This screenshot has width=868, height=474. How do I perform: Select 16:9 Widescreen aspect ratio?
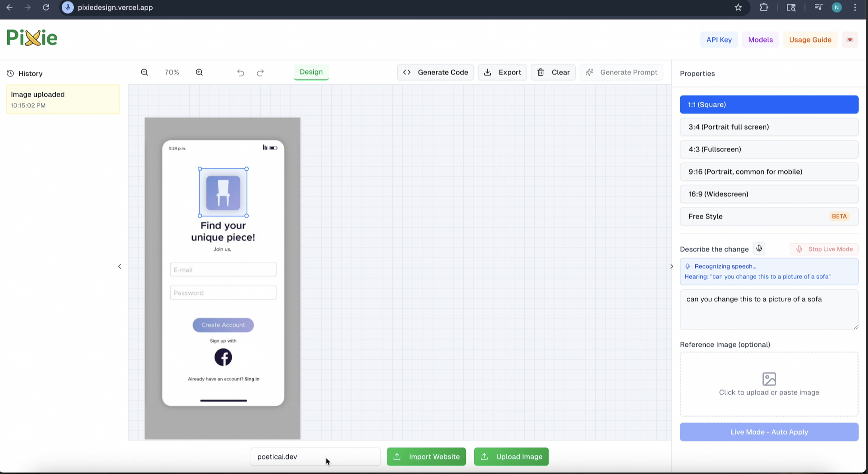tap(769, 194)
